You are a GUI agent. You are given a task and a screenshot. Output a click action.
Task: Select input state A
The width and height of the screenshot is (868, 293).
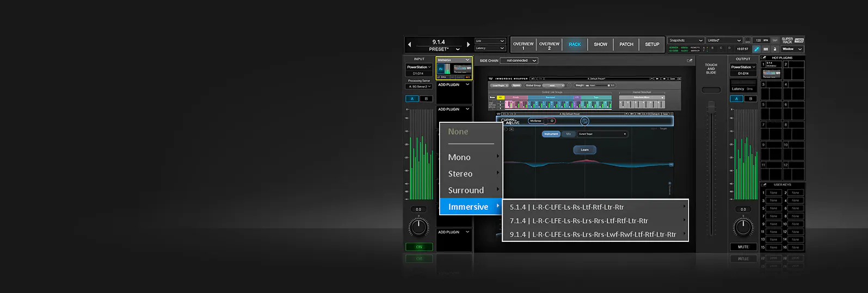pos(412,99)
